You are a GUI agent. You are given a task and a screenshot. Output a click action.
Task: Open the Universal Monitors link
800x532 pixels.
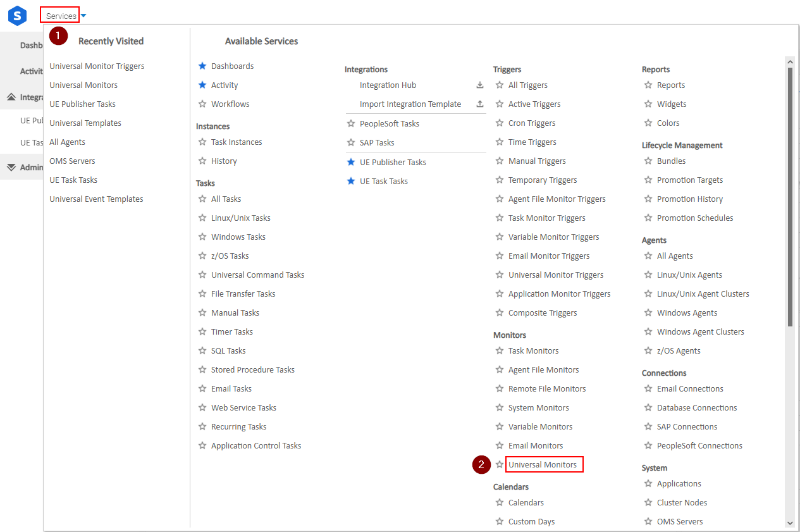click(x=543, y=465)
